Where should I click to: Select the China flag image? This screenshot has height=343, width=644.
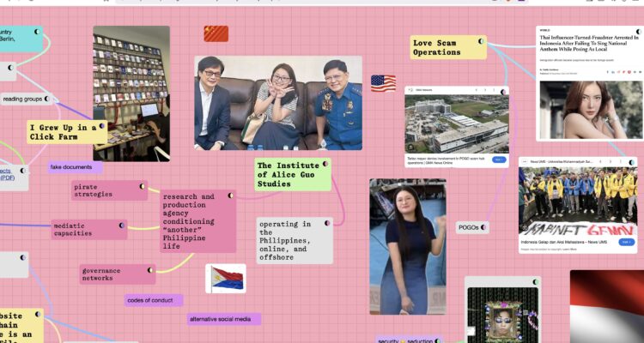(x=216, y=33)
